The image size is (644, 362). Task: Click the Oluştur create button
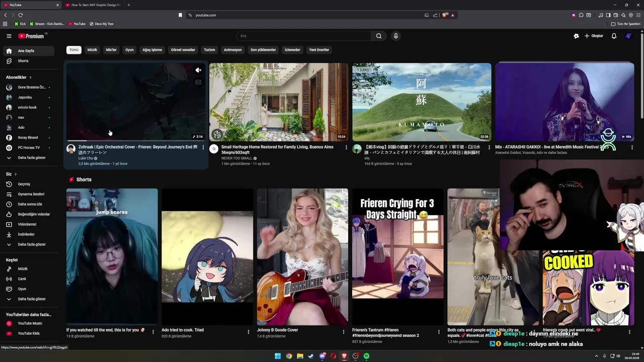pyautogui.click(x=594, y=36)
